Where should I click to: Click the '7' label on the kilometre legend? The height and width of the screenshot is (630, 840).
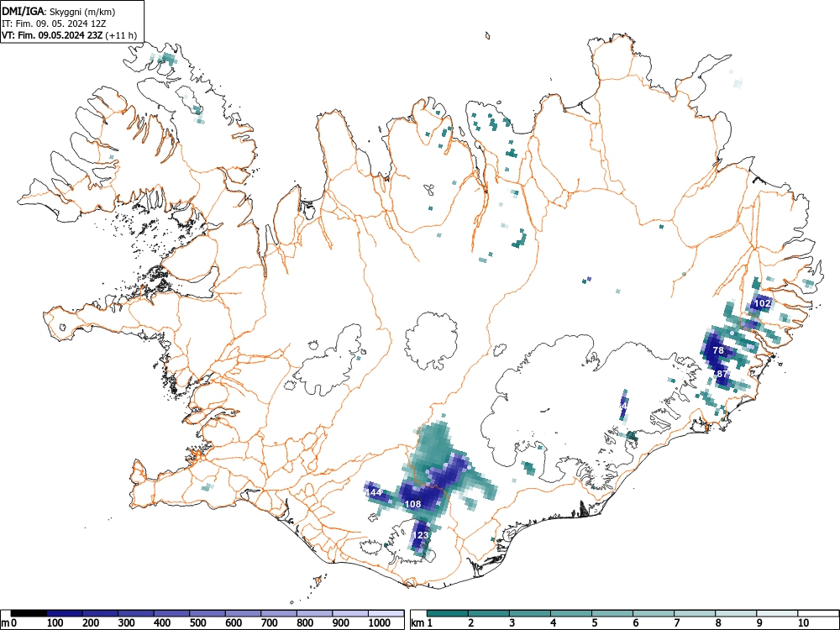click(x=677, y=623)
